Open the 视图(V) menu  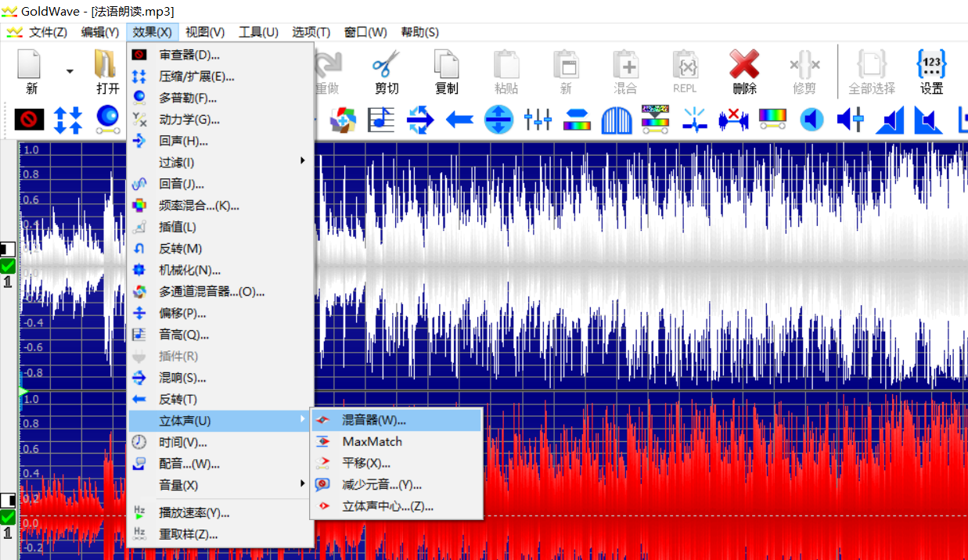(x=205, y=32)
